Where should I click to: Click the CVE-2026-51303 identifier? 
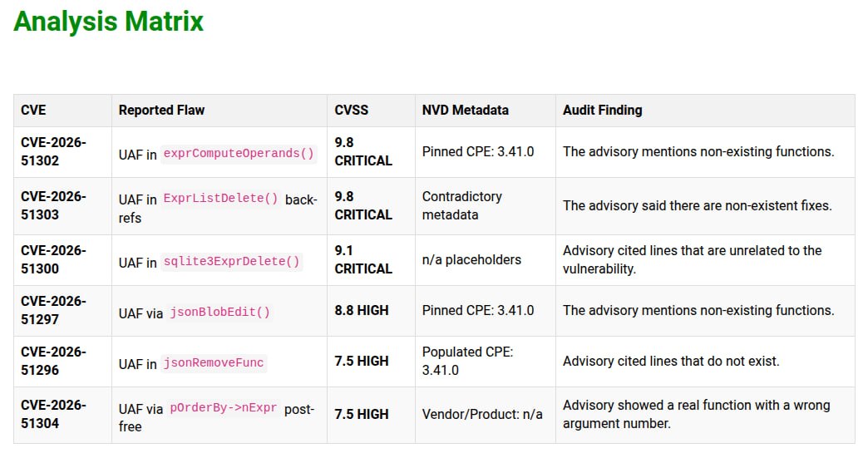[x=54, y=206]
